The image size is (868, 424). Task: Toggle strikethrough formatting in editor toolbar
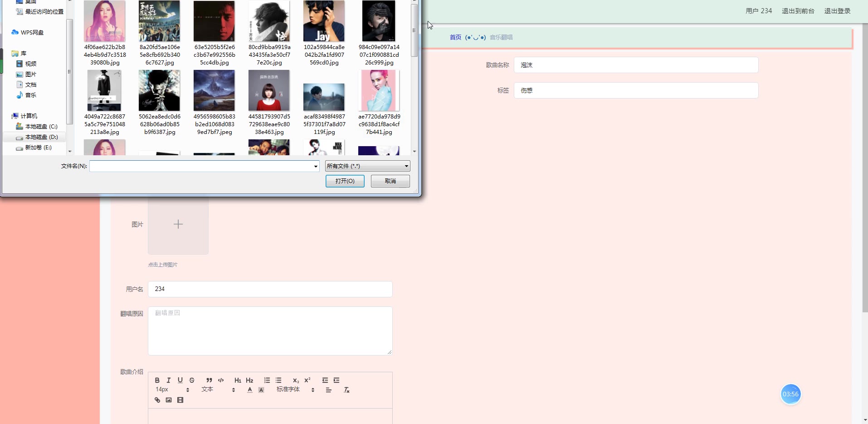pos(192,380)
